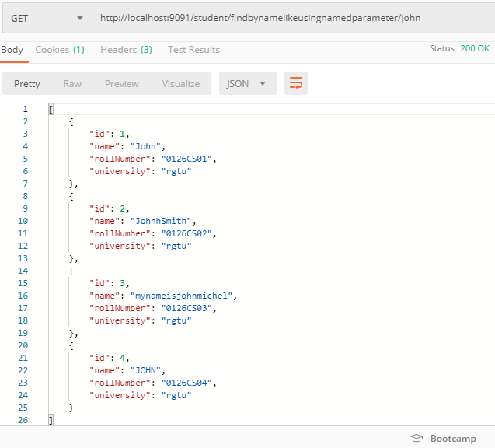Viewport: 495px width, 448px height.
Task: Select the Preview view mode
Action: point(122,84)
